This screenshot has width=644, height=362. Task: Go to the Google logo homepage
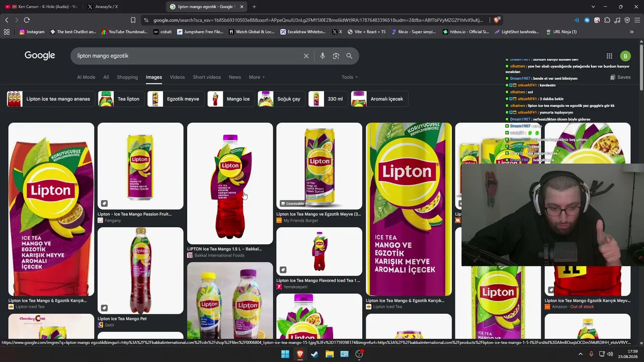pos(40,55)
